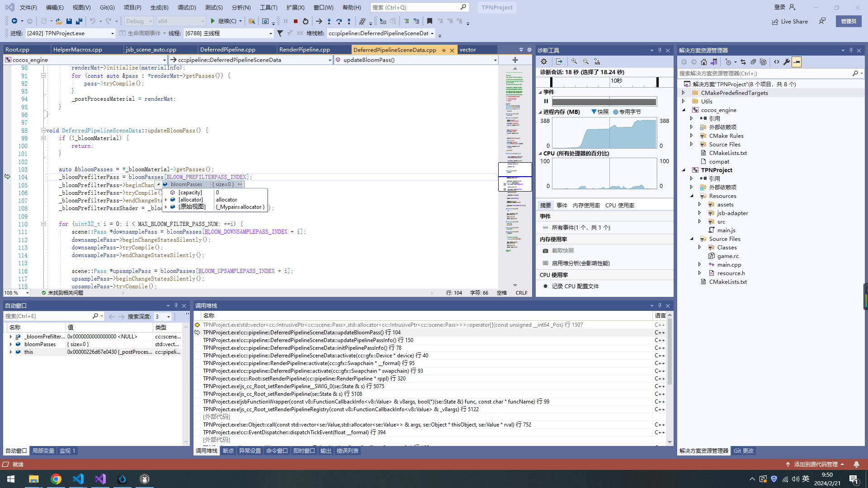This screenshot has height=488, width=868.
Task: Click the Step Into arrow icon
Action: [329, 21]
